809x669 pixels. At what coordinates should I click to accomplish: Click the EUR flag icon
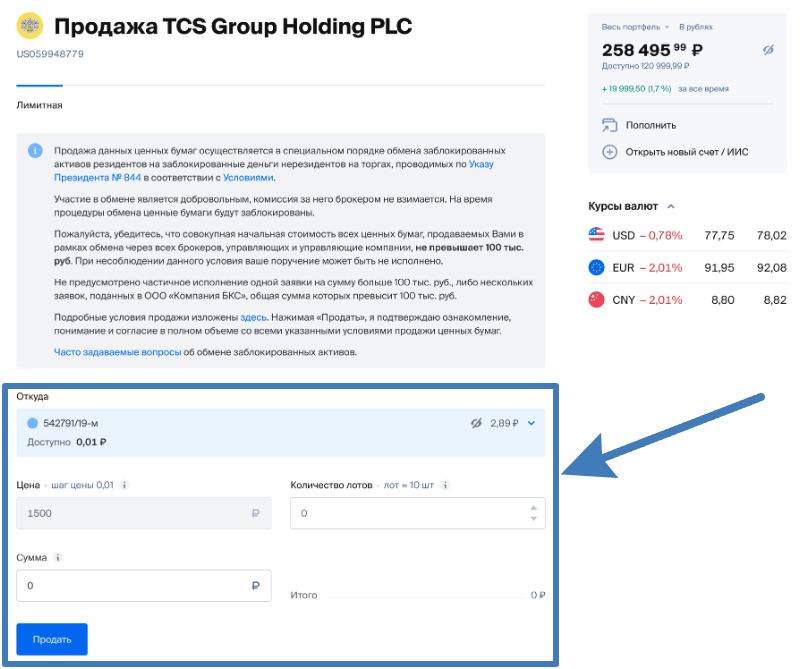(597, 267)
